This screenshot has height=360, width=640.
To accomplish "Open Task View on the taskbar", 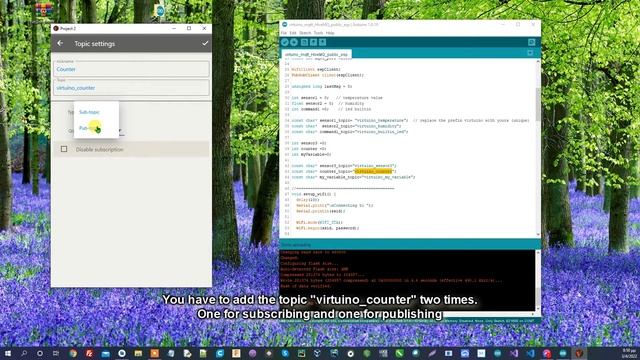I will 56,353.
